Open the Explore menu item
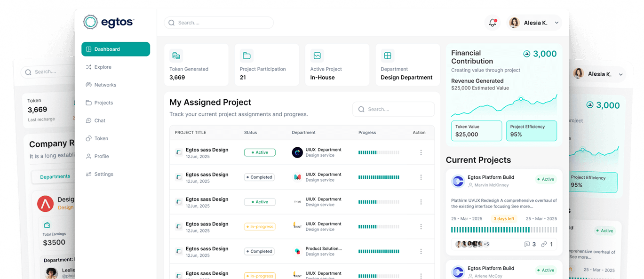Image resolution: width=644 pixels, height=279 pixels. coord(103,67)
